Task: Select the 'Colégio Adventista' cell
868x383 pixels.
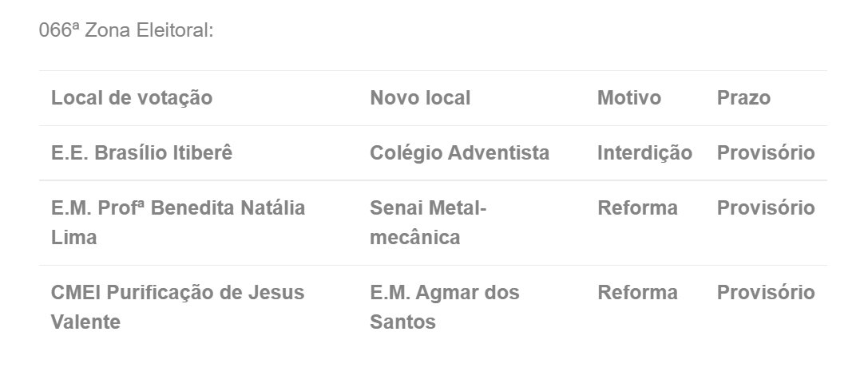Action: pos(459,152)
